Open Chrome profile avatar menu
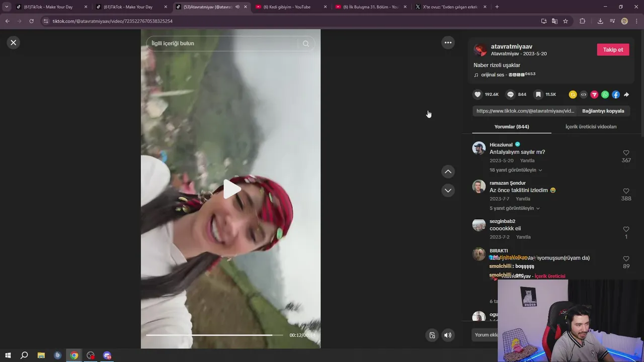Viewport: 644px width, 362px height. tap(624, 21)
